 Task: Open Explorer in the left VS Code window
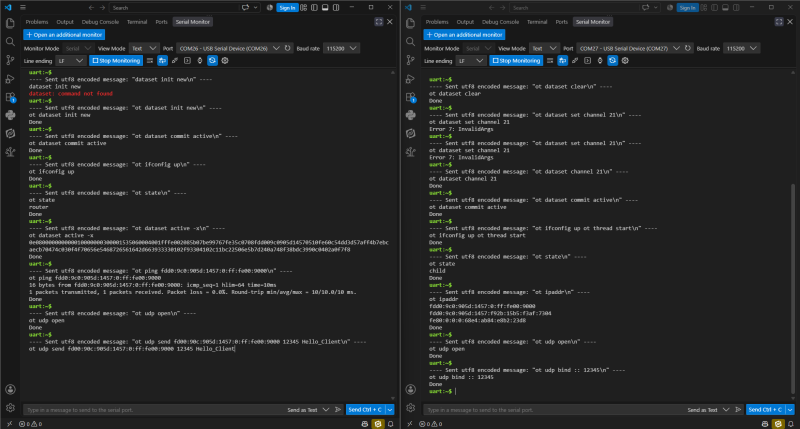10,23
